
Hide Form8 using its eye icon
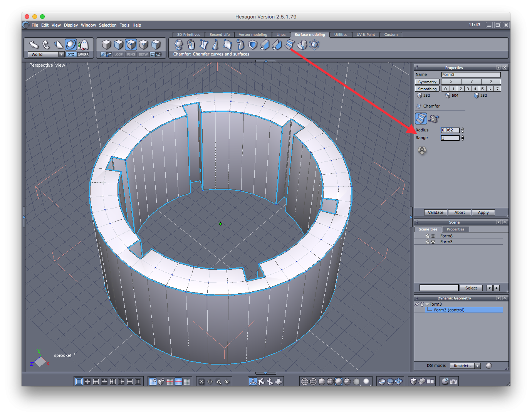pos(433,236)
